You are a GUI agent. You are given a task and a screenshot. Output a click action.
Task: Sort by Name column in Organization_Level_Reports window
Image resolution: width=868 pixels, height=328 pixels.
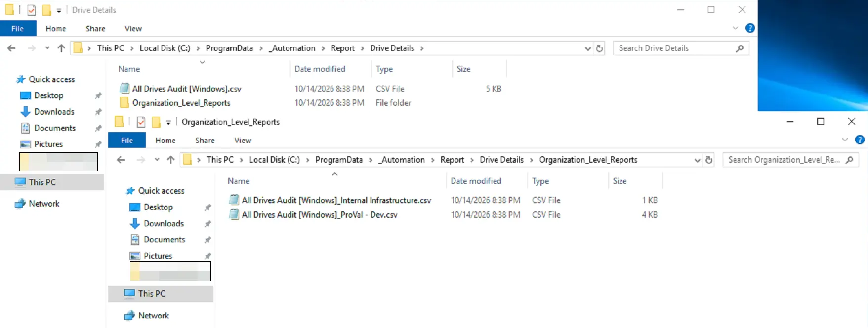(x=239, y=181)
